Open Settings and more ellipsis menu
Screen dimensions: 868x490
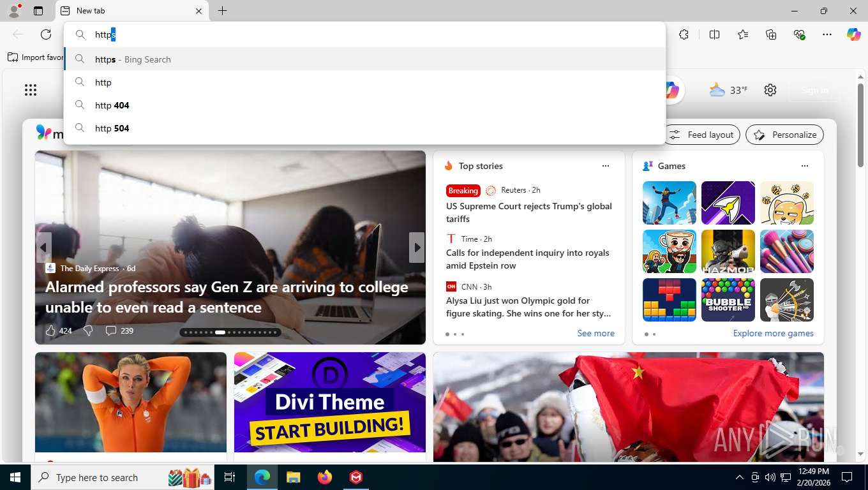pos(827,34)
